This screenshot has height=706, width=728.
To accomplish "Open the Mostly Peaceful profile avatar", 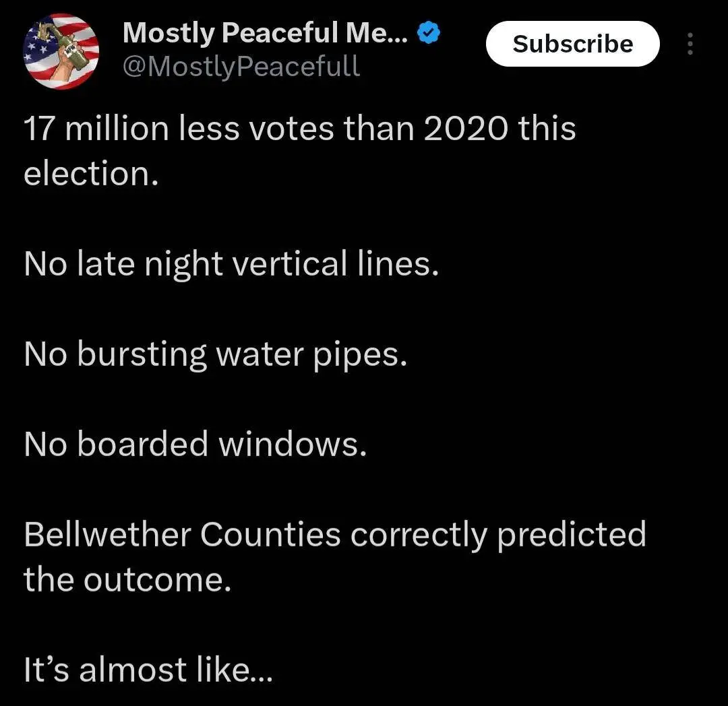I will (61, 53).
